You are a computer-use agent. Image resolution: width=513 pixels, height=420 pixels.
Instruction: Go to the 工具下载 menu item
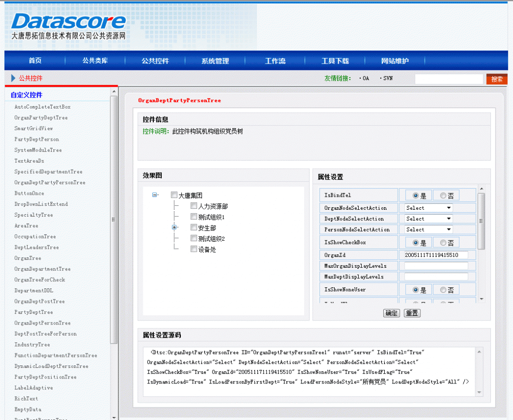click(x=335, y=61)
